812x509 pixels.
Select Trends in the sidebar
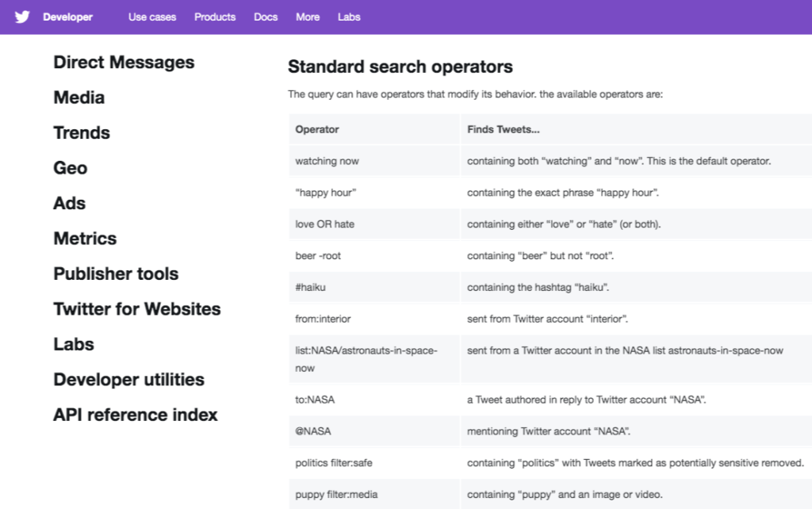[x=82, y=132]
